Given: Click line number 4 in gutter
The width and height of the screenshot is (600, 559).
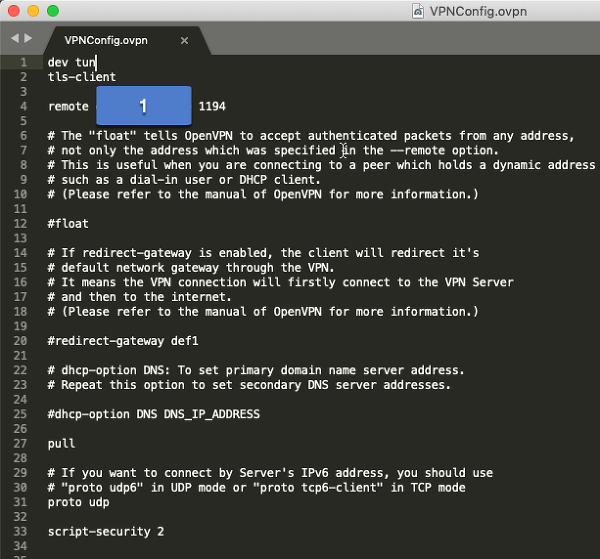Looking at the screenshot, I should coord(24,106).
